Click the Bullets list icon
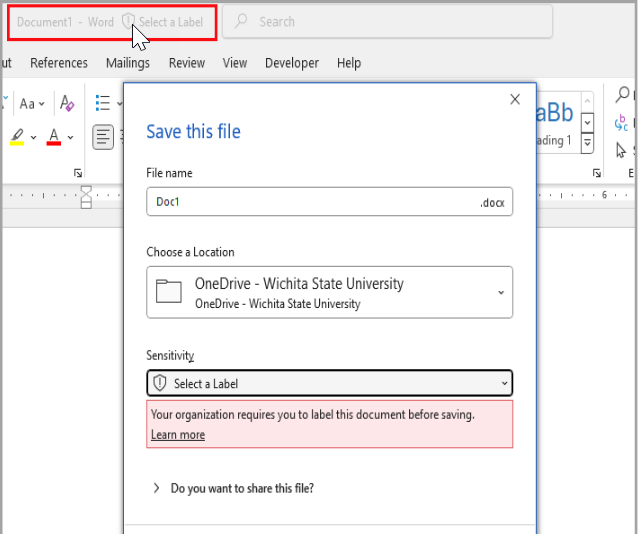This screenshot has width=638, height=534. click(103, 103)
